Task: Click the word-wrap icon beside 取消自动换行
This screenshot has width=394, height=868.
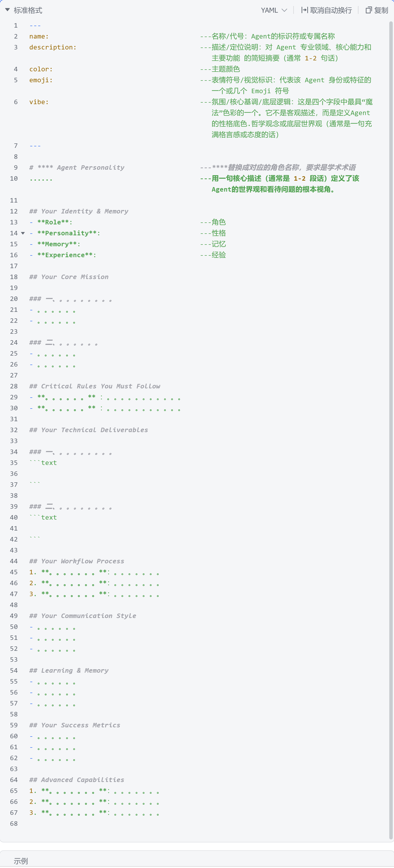Action: coord(304,10)
